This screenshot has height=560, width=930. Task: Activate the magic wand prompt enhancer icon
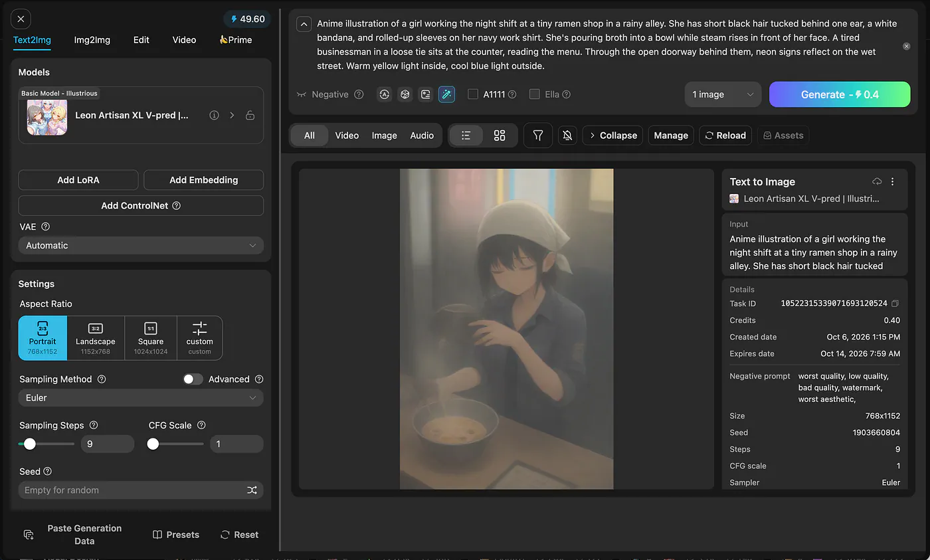point(447,94)
